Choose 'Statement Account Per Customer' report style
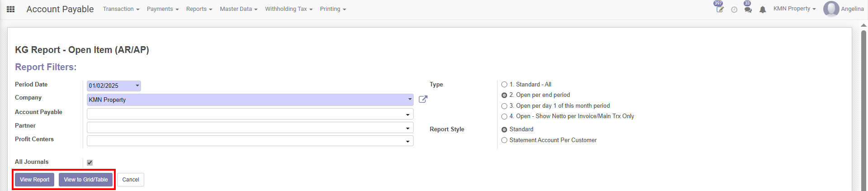 [x=504, y=140]
